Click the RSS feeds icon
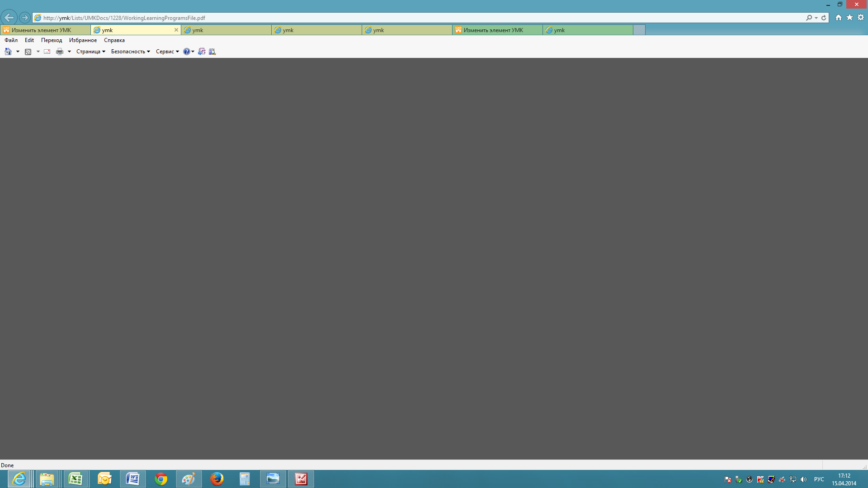868x488 pixels. pos(28,52)
